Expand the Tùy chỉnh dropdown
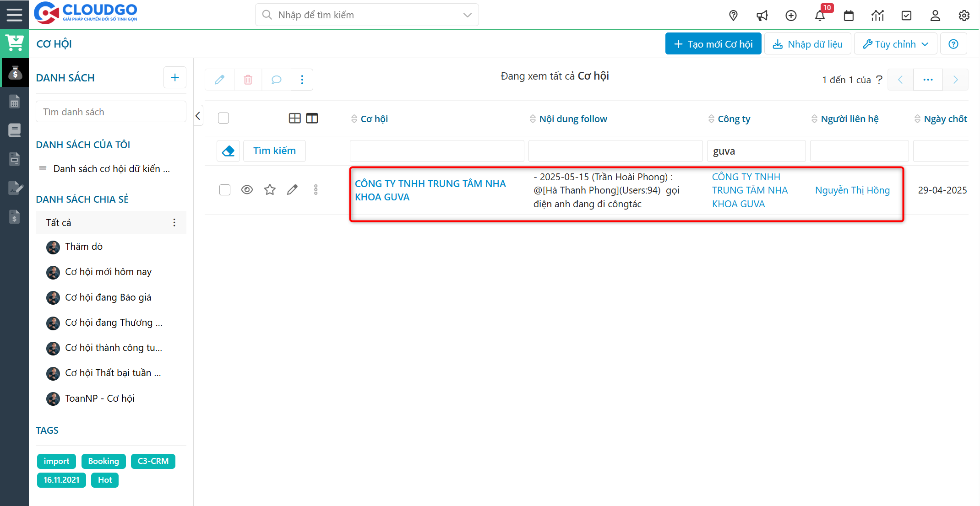Image resolution: width=980 pixels, height=506 pixels. [x=895, y=44]
